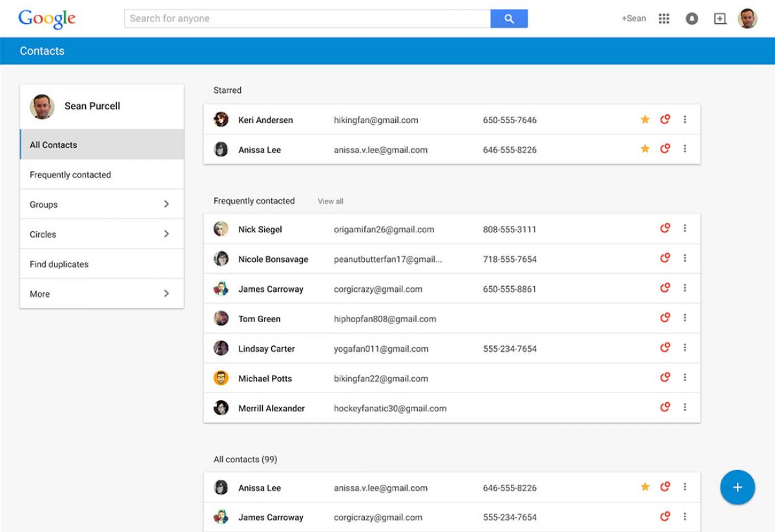775x532 pixels.
Task: Select Frequently contacted in sidebar
Action: click(70, 175)
